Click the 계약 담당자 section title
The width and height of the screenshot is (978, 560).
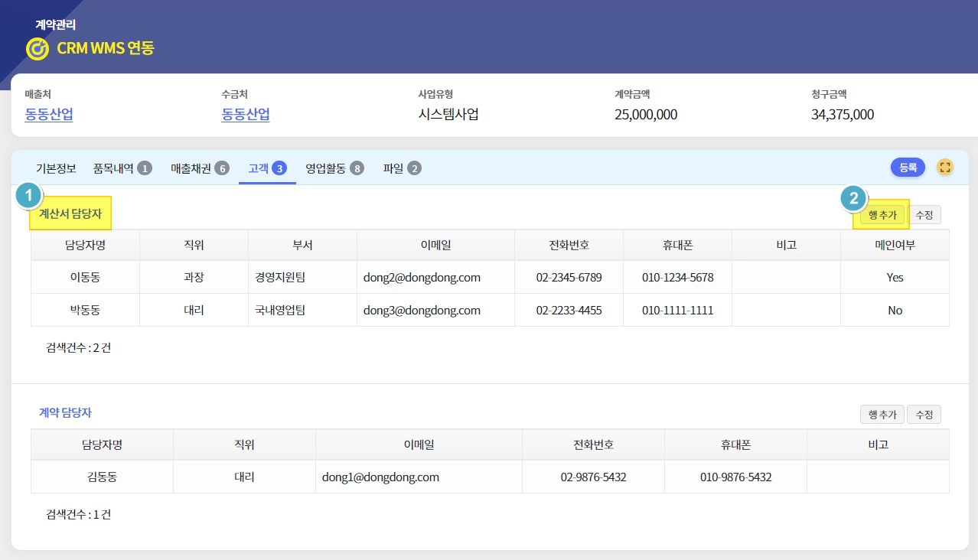[x=66, y=412]
